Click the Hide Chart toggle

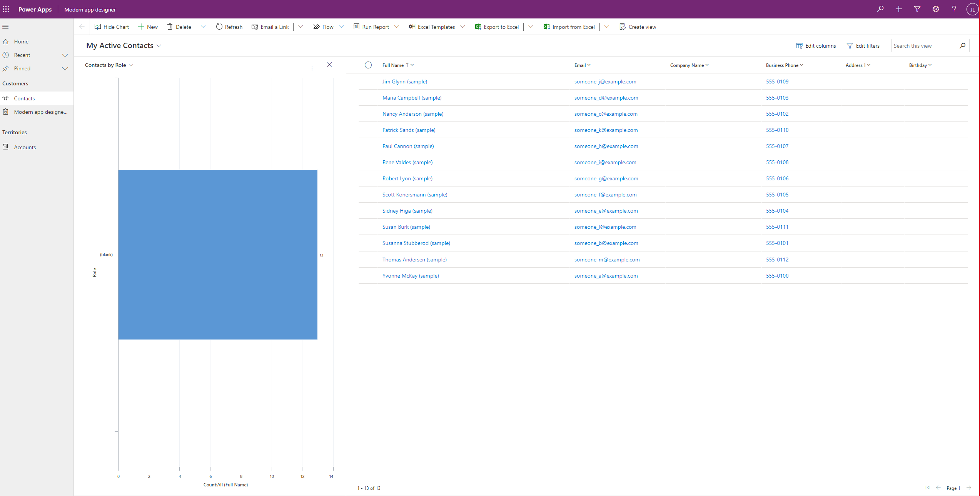point(111,27)
